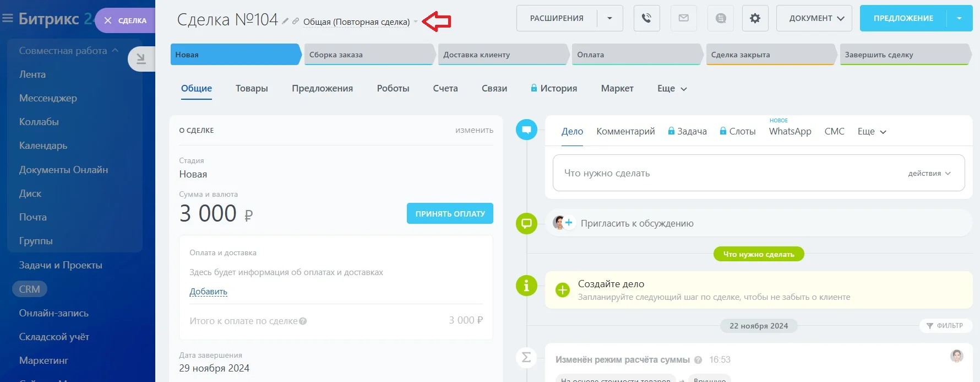Open the ФИЛЬТР timeline filter
980x382 pixels.
point(945,326)
